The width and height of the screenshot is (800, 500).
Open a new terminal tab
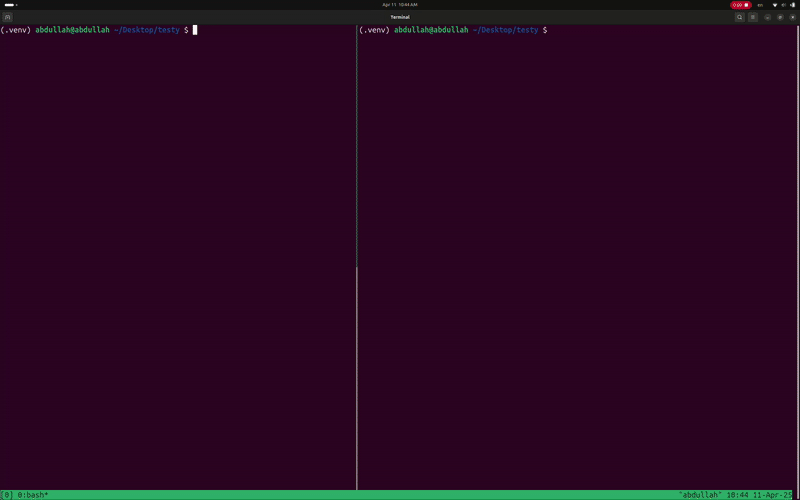[8, 17]
